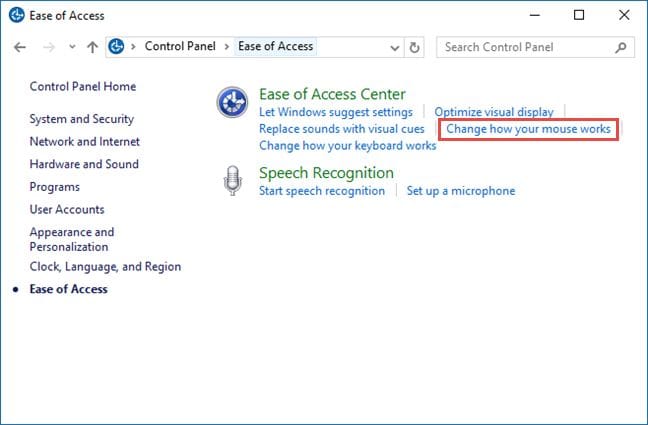Click the Up arrow navigation button

93,47
